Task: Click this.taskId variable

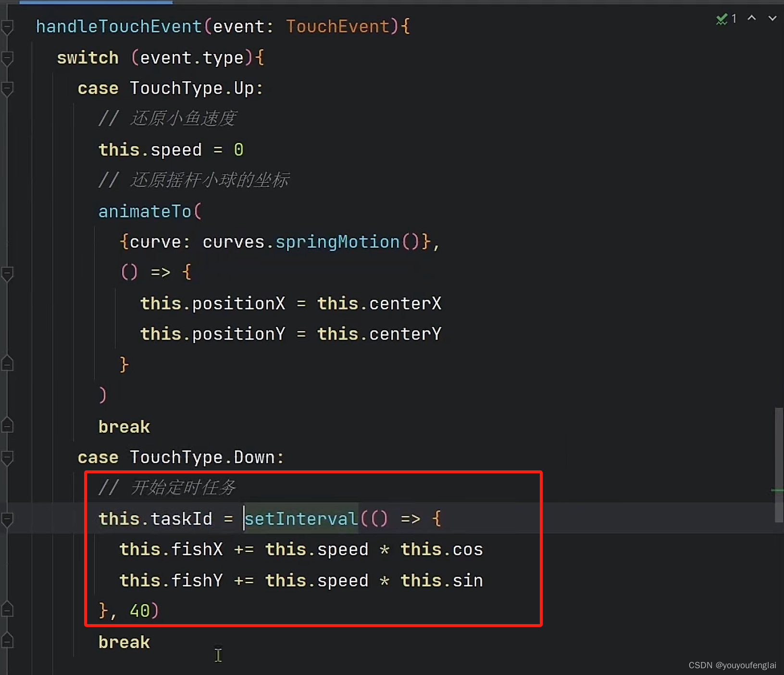Action: pyautogui.click(x=155, y=519)
